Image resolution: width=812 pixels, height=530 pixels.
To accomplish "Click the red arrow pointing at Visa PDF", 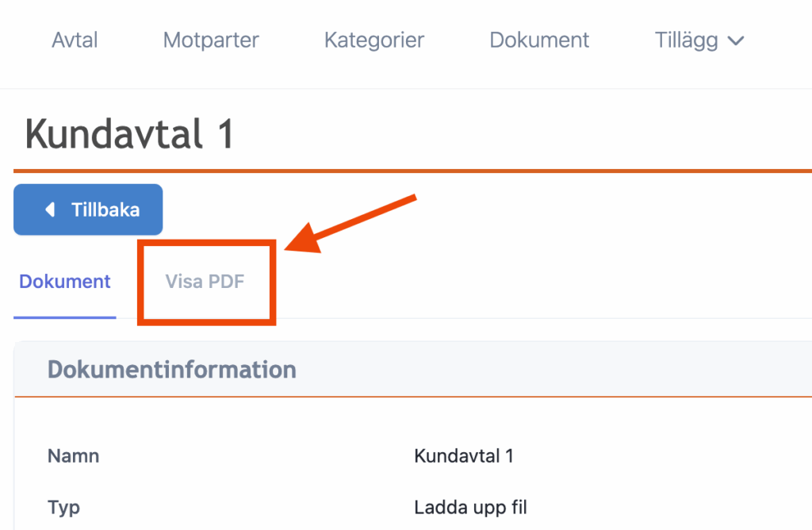I will pyautogui.click(x=349, y=224).
